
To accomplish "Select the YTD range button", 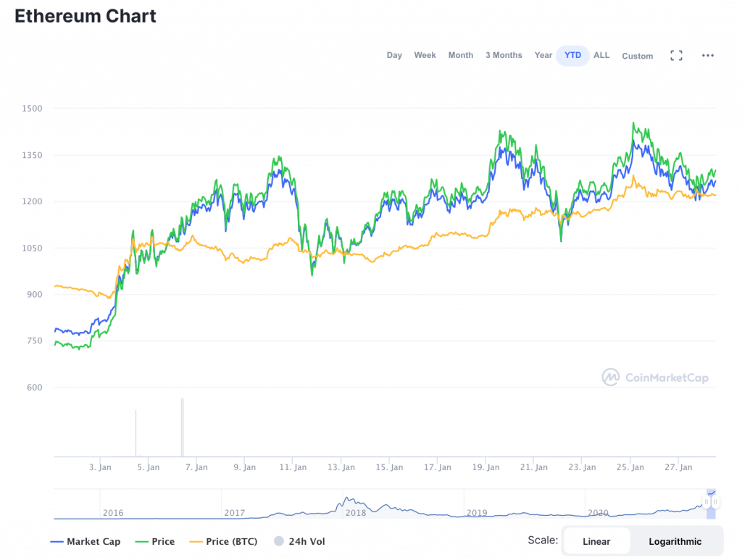I will pos(572,55).
